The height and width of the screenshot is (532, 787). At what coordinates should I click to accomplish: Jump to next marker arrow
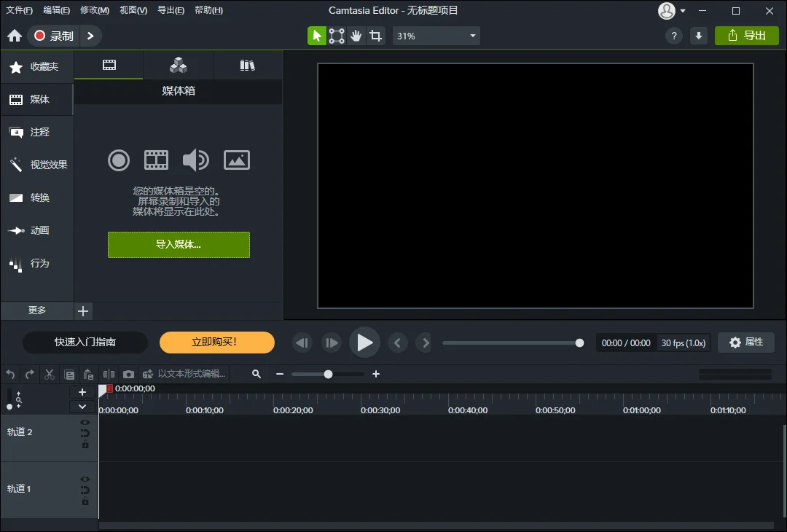coord(426,343)
